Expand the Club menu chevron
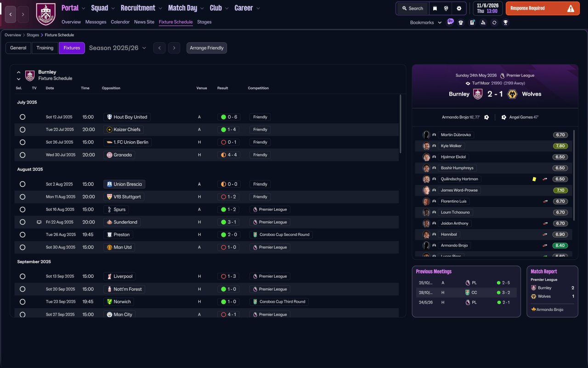 [227, 8]
